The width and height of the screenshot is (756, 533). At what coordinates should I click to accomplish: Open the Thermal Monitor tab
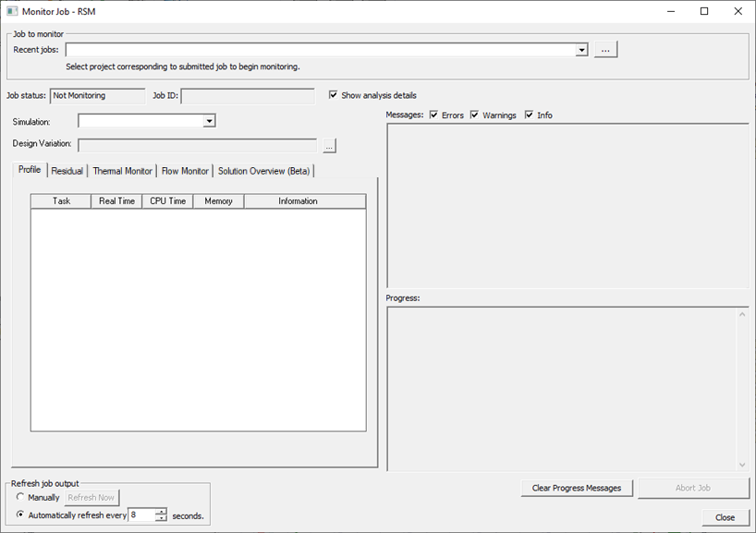(122, 170)
